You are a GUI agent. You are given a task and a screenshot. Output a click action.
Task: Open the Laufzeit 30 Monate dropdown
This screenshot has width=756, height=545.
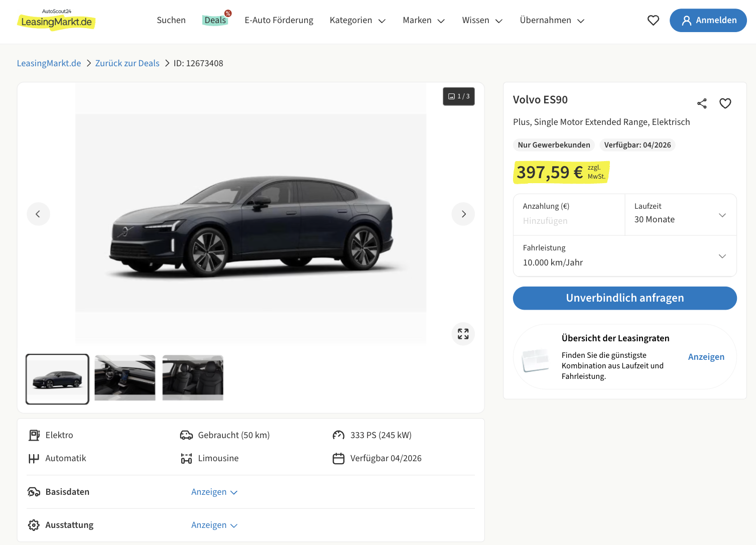[680, 215]
